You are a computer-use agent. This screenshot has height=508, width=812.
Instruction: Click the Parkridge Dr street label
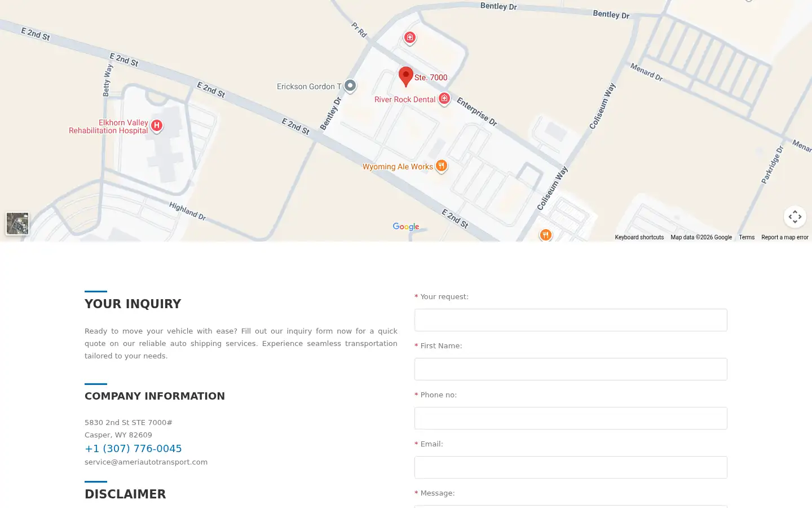coord(773,165)
